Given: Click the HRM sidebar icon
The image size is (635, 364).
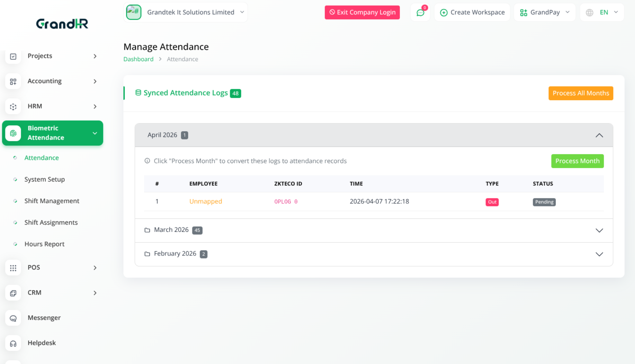Looking at the screenshot, I should 13,106.
